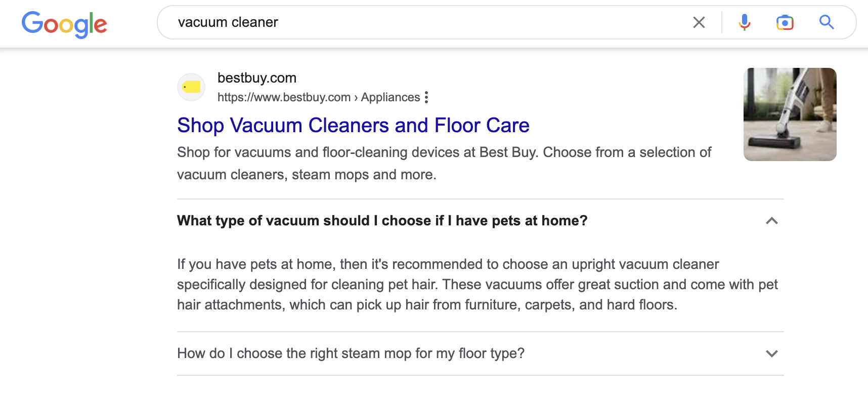Open search by image camera icon
This screenshot has height=393, width=868.
785,22
